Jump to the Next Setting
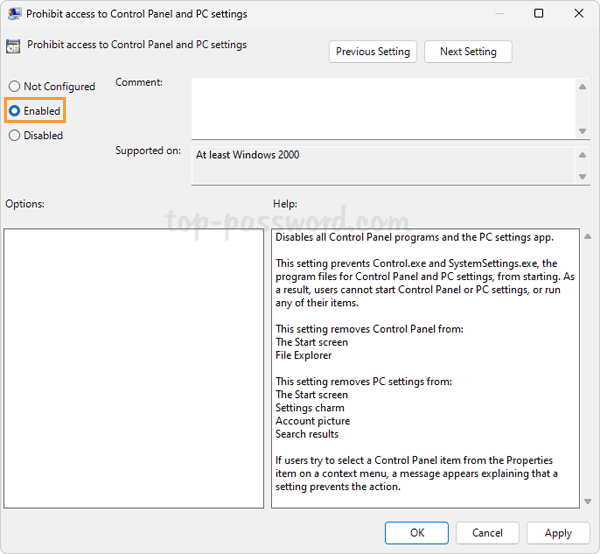Image resolution: width=600 pixels, height=554 pixels. click(x=467, y=51)
